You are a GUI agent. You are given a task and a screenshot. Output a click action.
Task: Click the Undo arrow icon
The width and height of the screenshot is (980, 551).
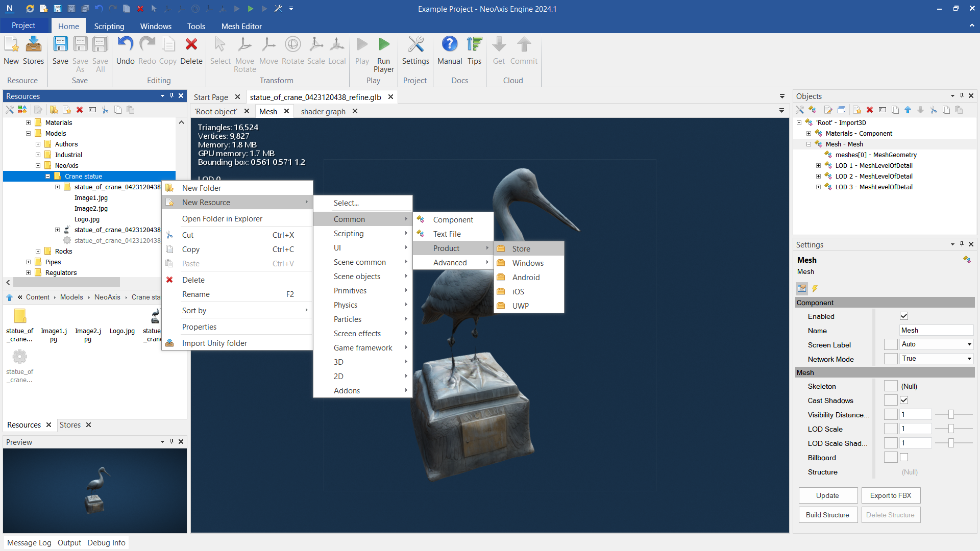point(125,45)
